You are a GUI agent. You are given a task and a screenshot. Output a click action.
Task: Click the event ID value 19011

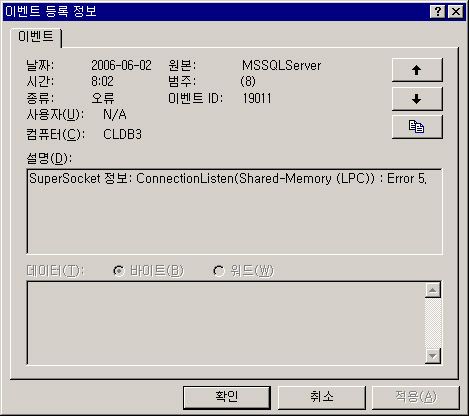257,98
